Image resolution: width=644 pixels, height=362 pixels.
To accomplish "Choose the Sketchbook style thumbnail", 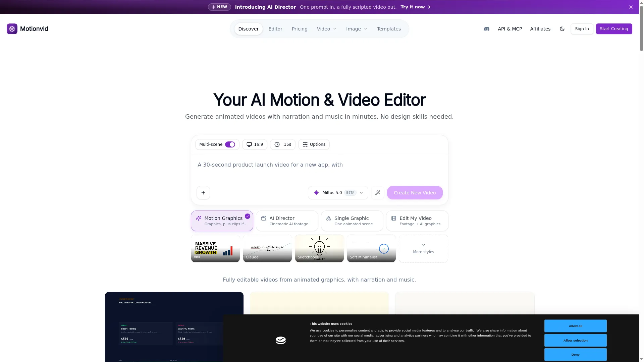I will 319,248.
